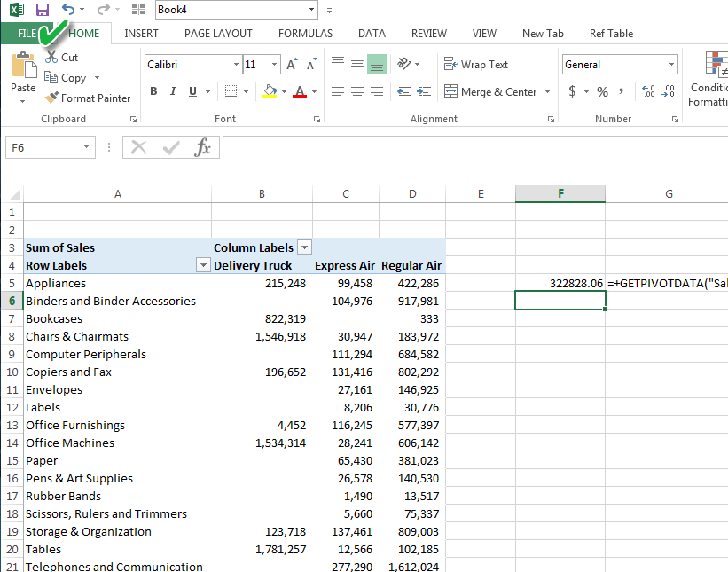This screenshot has width=728, height=572.
Task: Open Number dialog launcher
Action: point(675,120)
